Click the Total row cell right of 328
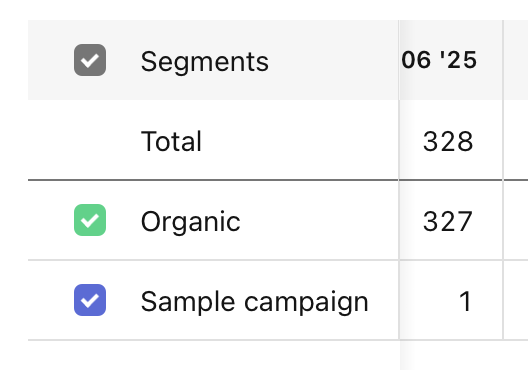Screen dimensions: 528x370 [516, 140]
